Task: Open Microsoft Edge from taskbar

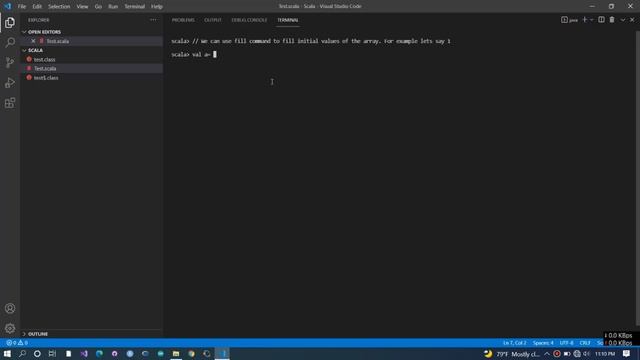Action: click(x=99, y=354)
